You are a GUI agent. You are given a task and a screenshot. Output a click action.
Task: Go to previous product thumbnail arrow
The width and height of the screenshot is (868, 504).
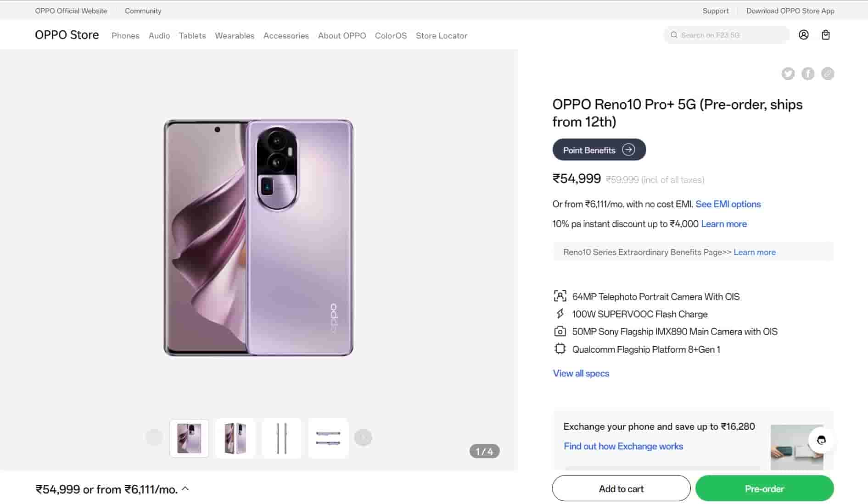(x=154, y=438)
